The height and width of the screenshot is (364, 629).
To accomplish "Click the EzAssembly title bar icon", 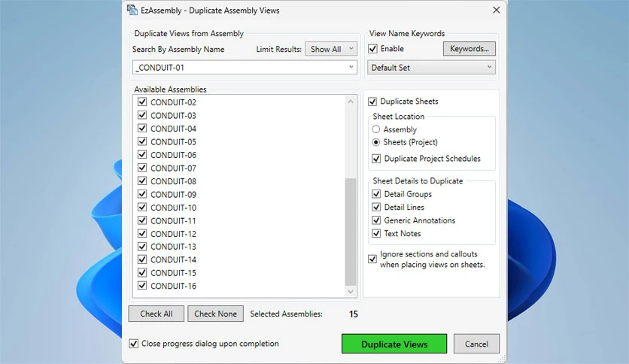I will click(132, 10).
